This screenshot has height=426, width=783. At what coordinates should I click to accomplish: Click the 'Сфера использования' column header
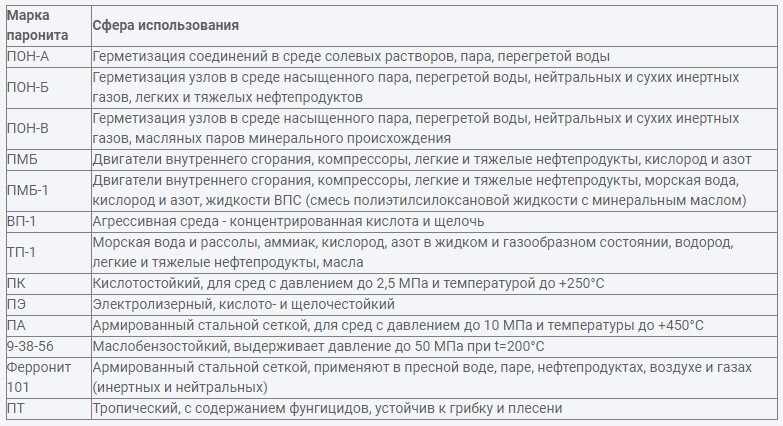434,26
